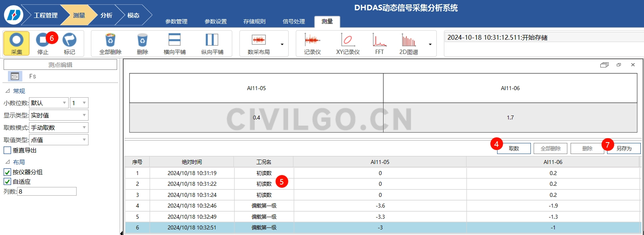Click the 采集 (acquire) icon
Image resolution: width=644 pixels, height=235 pixels.
[x=16, y=40]
